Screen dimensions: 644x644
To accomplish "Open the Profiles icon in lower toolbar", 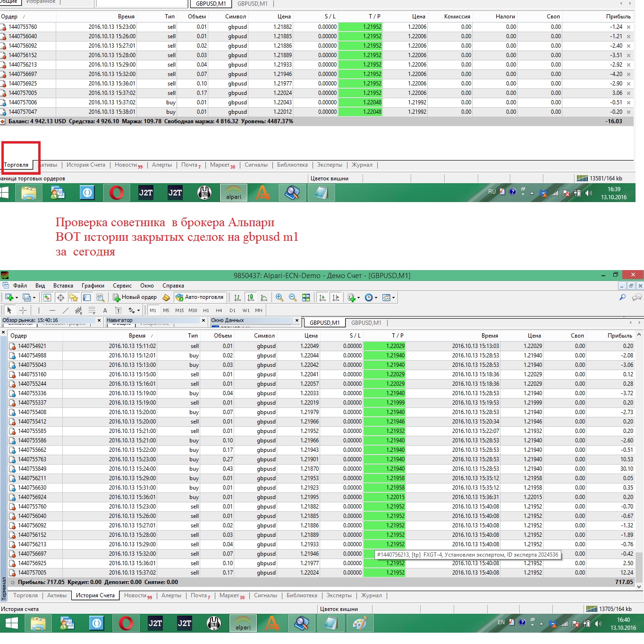I will click(27, 297).
